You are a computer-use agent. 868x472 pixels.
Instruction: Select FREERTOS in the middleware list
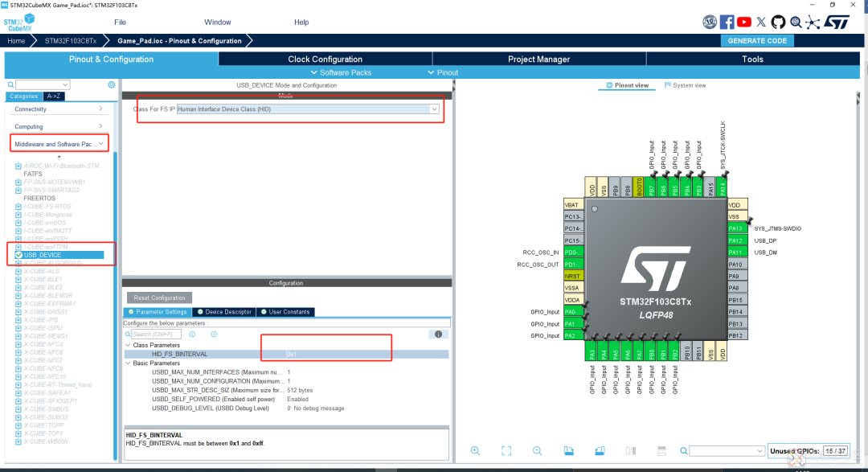click(39, 199)
